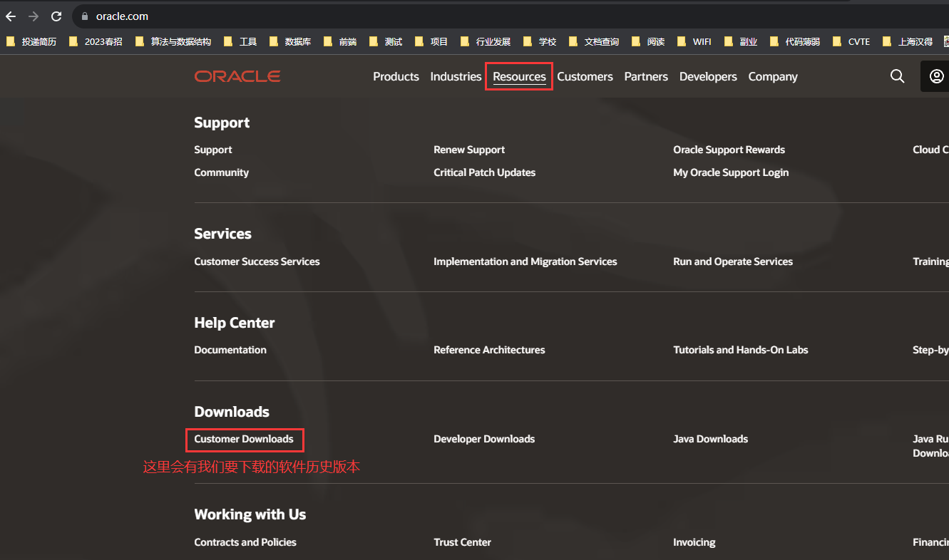
Task: Open the 代码薄弱 bookmark folder
Action: click(795, 41)
